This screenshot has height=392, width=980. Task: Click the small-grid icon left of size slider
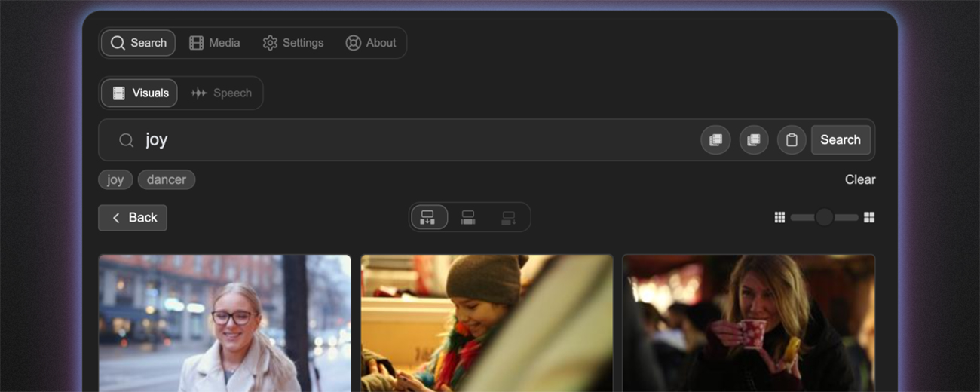click(779, 218)
